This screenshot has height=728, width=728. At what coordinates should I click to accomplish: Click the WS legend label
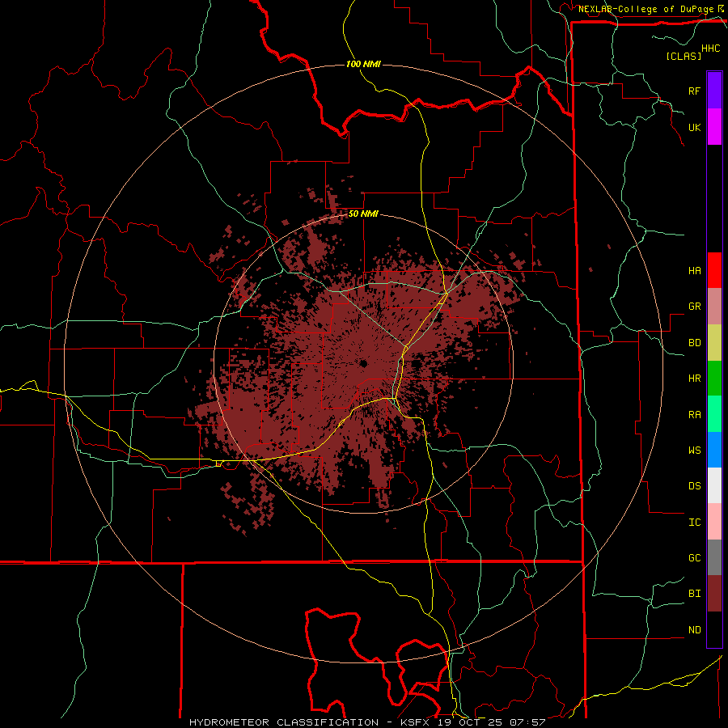pyautogui.click(x=694, y=450)
